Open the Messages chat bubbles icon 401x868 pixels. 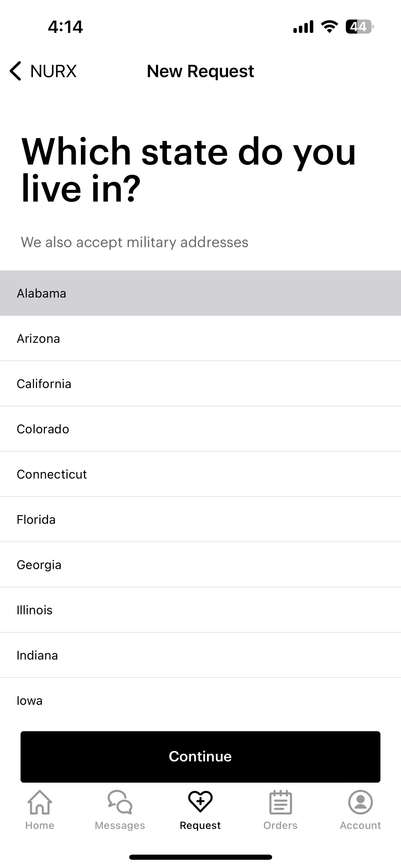120,802
